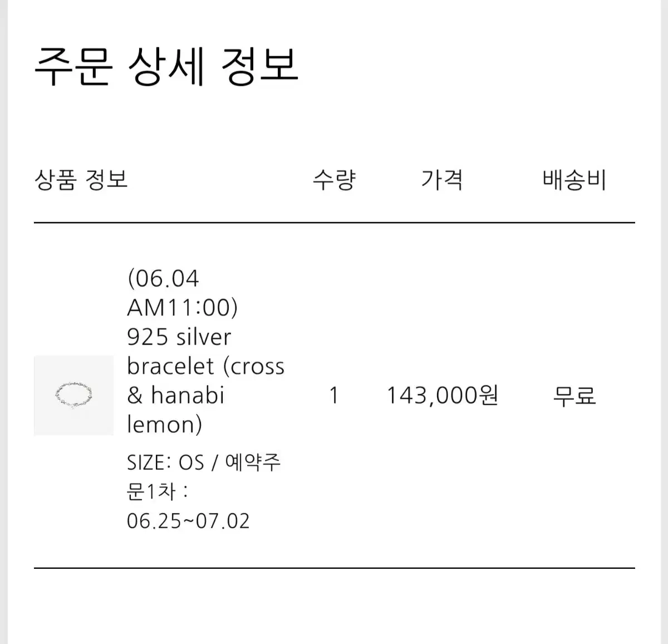Screen dimensions: 668x644
Task: Select the "상품 정보" column header
Action: 81,180
